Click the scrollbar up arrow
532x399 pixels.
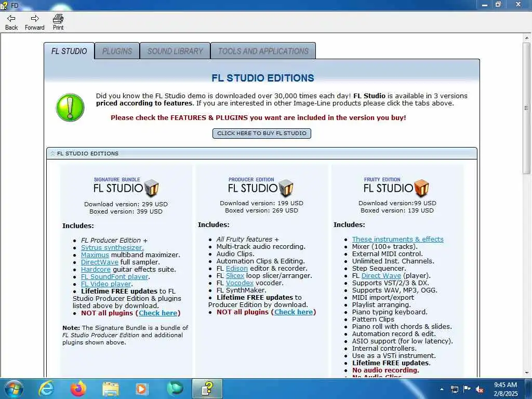(x=527, y=37)
